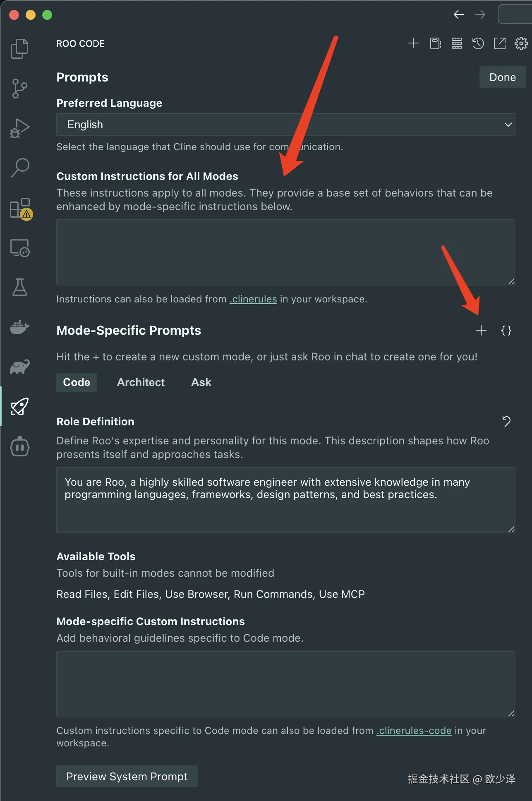The width and height of the screenshot is (532, 801).
Task: Click the Roo Code rocket icon
Action: pos(19,407)
